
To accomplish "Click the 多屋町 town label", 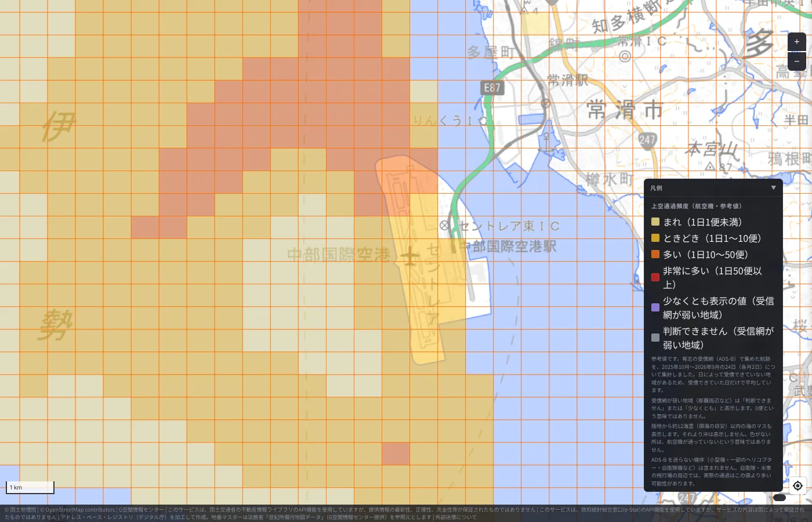I will (x=490, y=52).
